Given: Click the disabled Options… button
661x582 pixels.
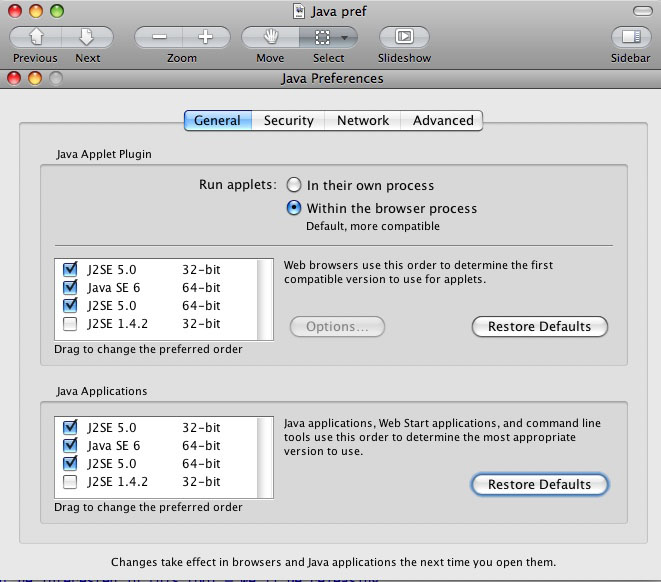Looking at the screenshot, I should pyautogui.click(x=337, y=327).
